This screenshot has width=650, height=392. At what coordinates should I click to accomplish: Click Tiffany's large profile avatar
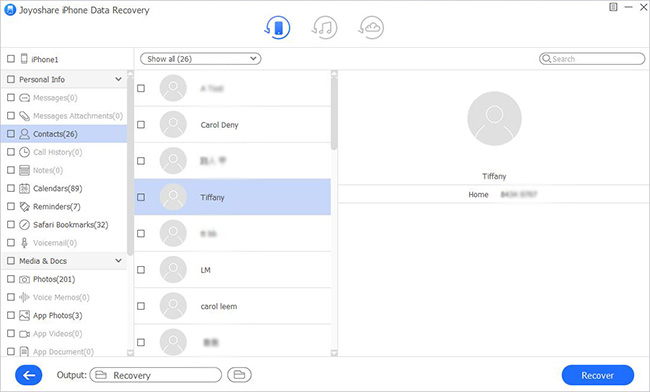[x=494, y=119]
